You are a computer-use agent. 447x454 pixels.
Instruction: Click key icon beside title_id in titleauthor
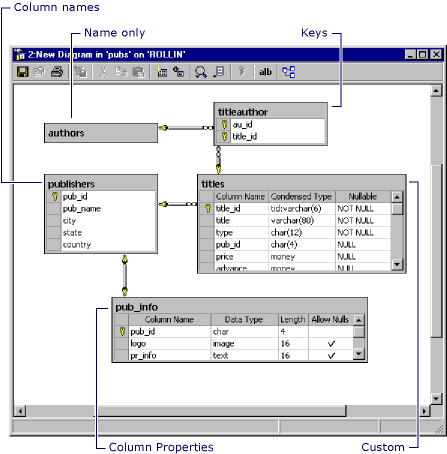(224, 136)
